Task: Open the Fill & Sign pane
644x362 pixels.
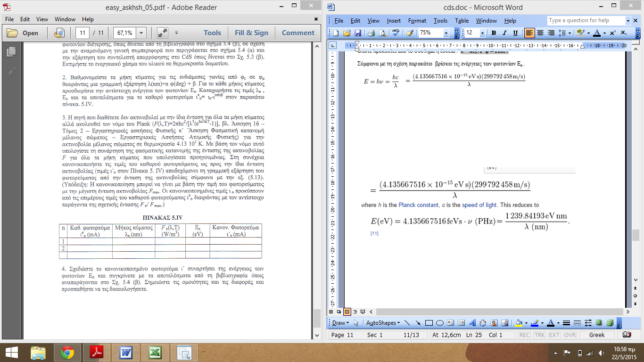Action: pos(251,33)
